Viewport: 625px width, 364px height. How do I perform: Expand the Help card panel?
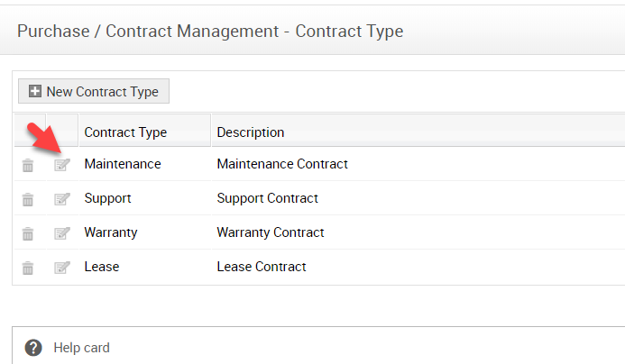(x=81, y=348)
